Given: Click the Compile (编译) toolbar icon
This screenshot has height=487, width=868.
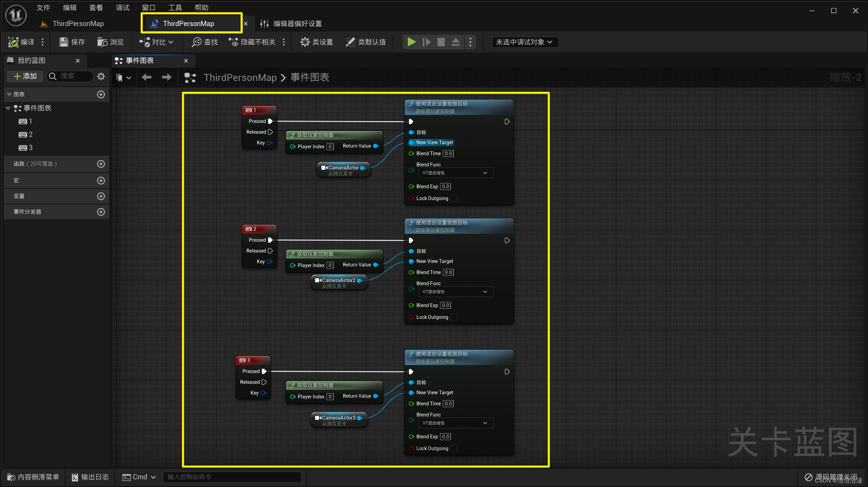Looking at the screenshot, I should pyautogui.click(x=14, y=42).
